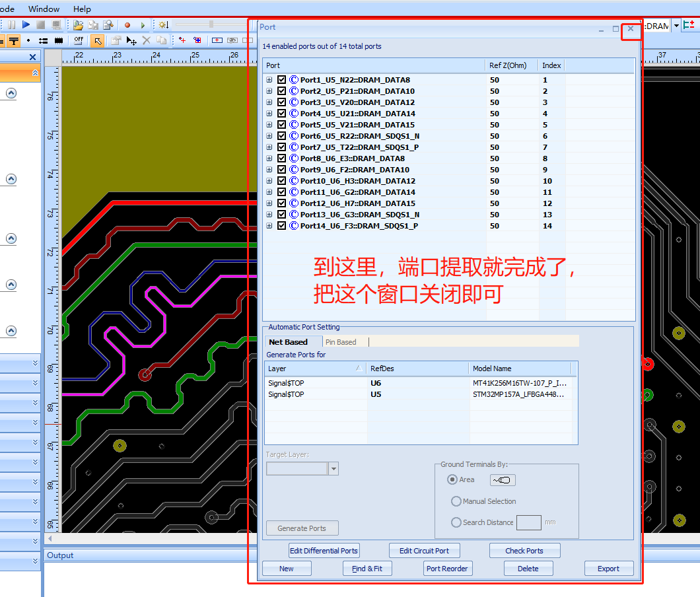The image size is (700, 597).
Task: Click the small green play arrow
Action: pos(143,26)
